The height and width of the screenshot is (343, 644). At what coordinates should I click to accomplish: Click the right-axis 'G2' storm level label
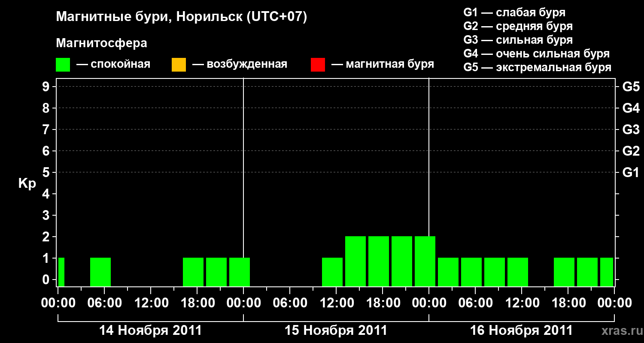(631, 151)
